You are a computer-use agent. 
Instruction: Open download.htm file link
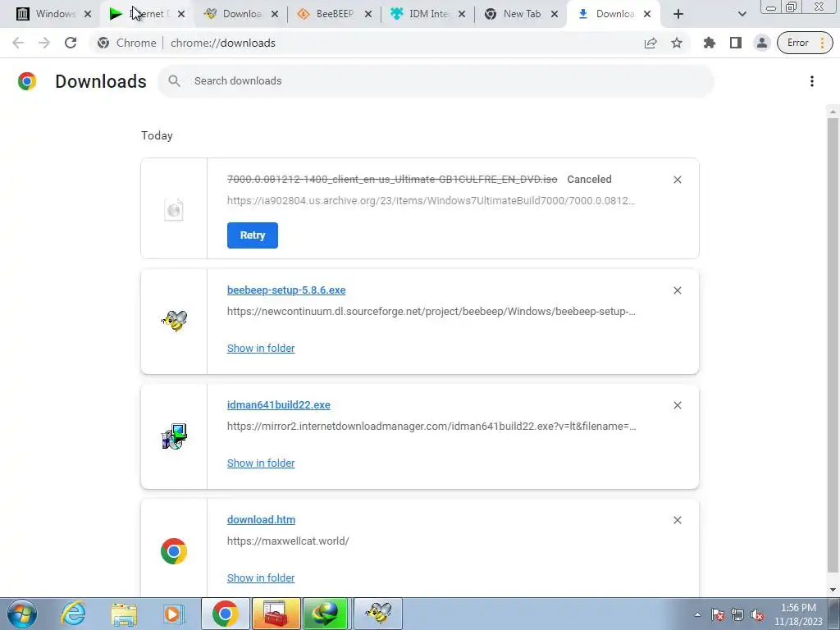(261, 519)
